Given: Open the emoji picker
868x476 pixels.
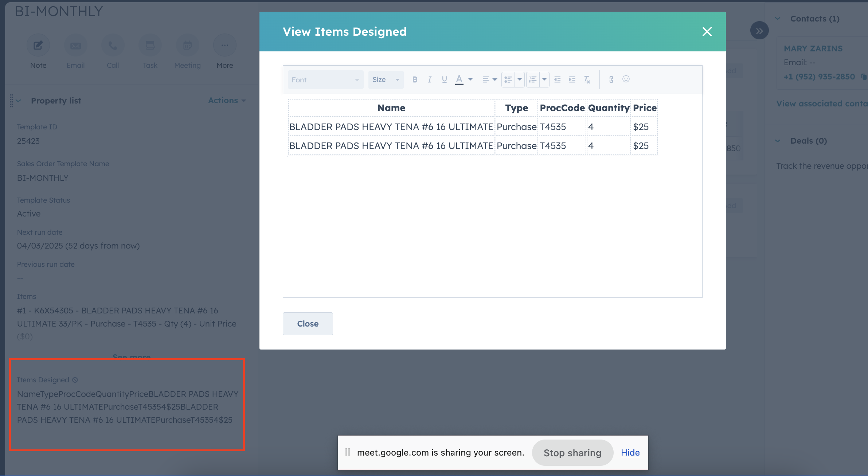Looking at the screenshot, I should (x=626, y=79).
